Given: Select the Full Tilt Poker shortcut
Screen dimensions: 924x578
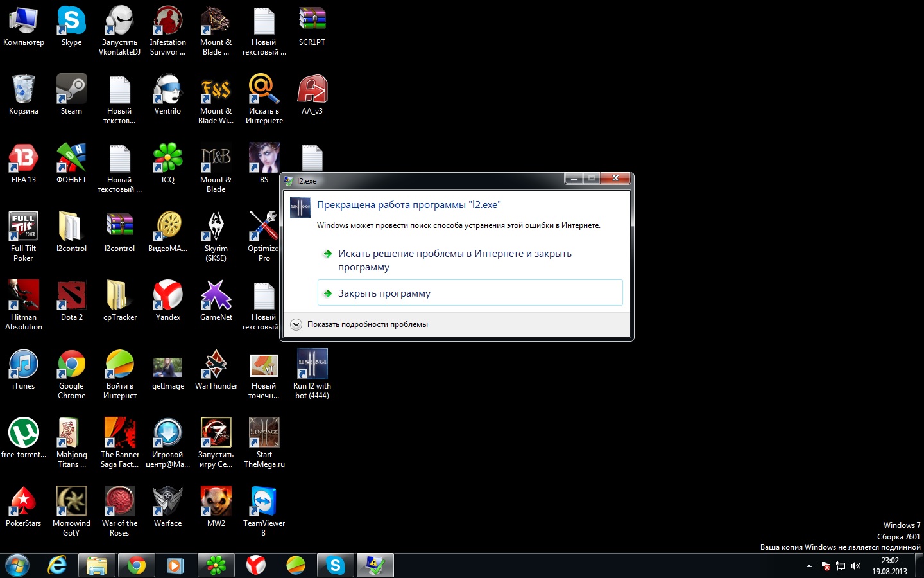Looking at the screenshot, I should (x=24, y=238).
